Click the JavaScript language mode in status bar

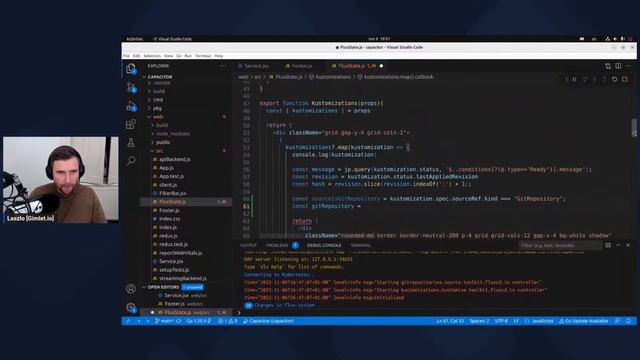tap(542, 321)
